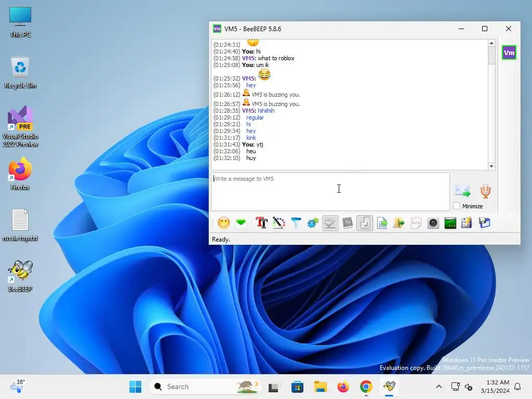The width and height of the screenshot is (532, 399).
Task: Click the green screen toolbar icon
Action: pyautogui.click(x=450, y=223)
